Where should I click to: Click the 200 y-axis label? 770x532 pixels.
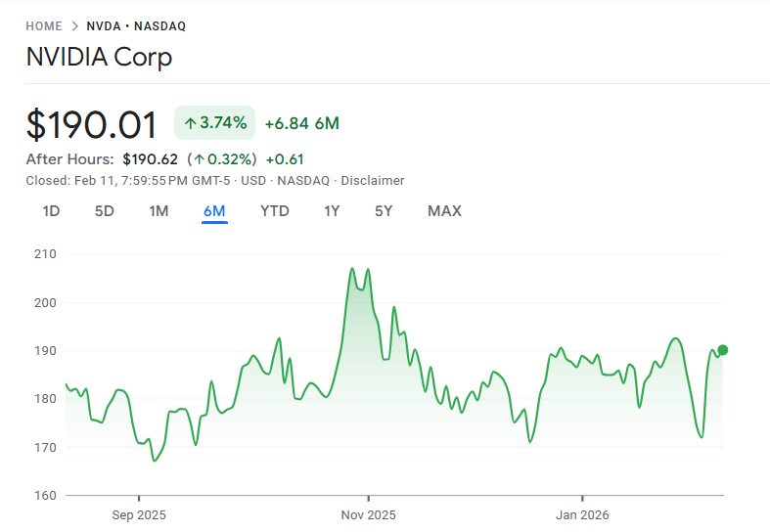pos(45,302)
